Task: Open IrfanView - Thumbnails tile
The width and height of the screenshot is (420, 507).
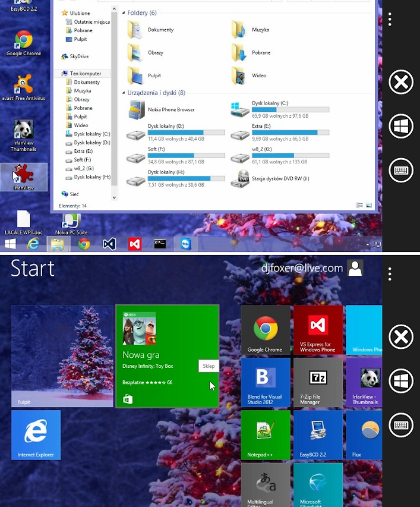Action: click(x=364, y=383)
